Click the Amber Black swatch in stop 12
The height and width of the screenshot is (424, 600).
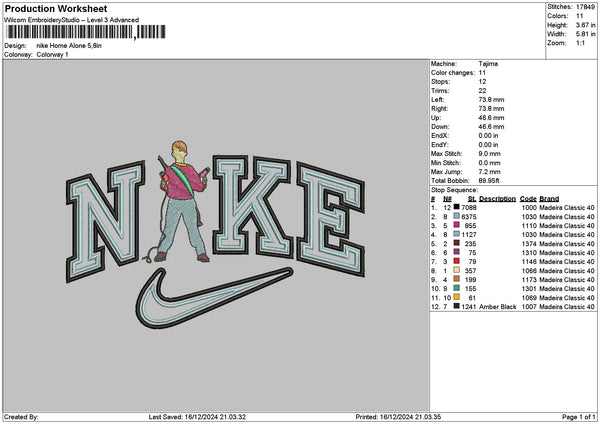click(x=457, y=306)
